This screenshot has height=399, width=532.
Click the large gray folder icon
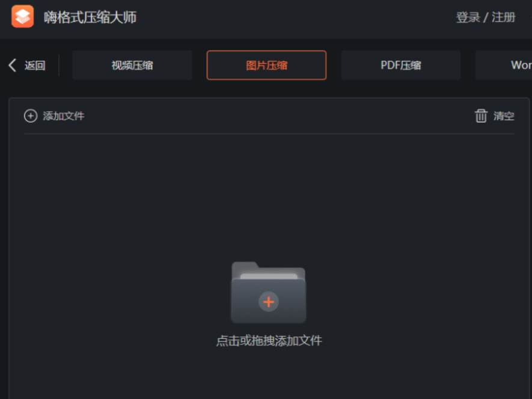pos(268,292)
